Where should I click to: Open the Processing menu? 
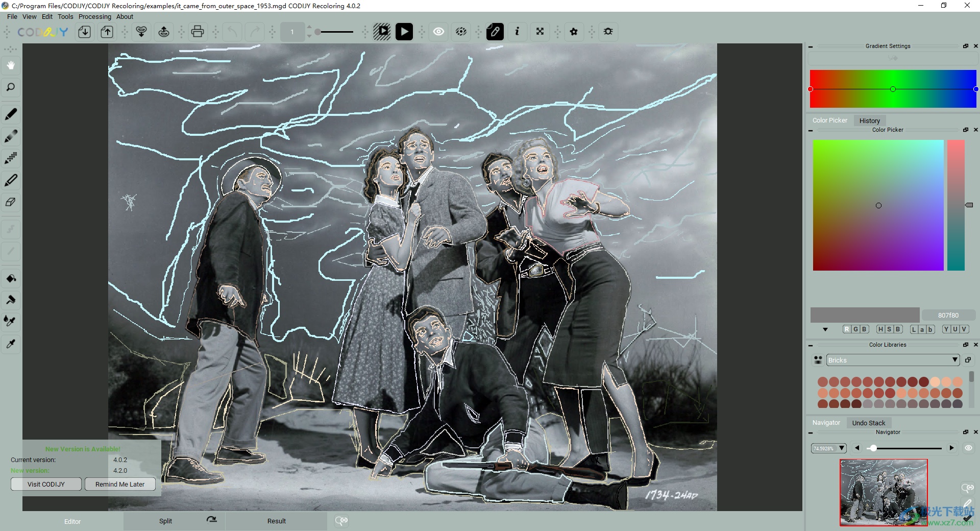coord(94,16)
